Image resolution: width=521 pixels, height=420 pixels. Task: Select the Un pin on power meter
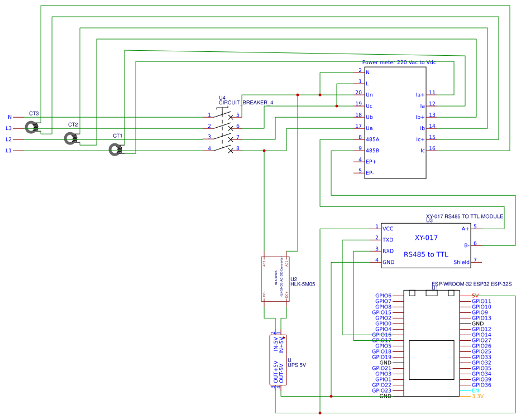click(369, 95)
